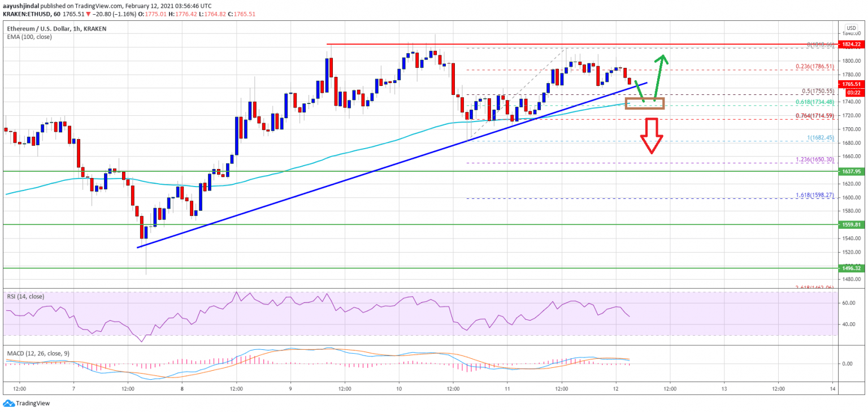Expand the RSI (14, close) indicator legend

[25, 296]
